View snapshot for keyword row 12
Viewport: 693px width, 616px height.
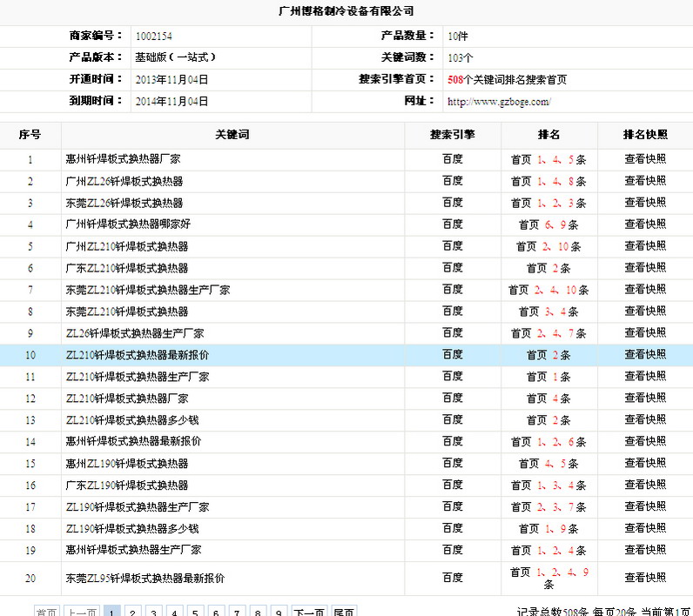click(645, 398)
